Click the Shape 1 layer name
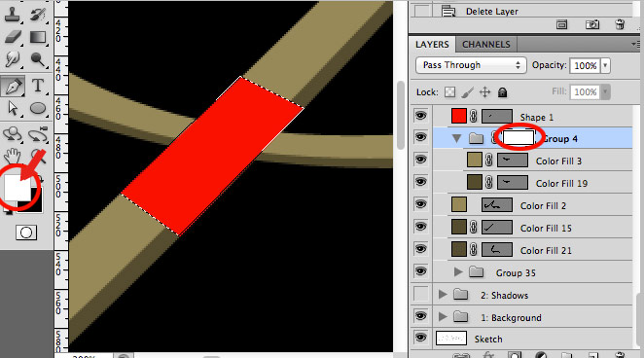This screenshot has width=644, height=358. tap(537, 118)
